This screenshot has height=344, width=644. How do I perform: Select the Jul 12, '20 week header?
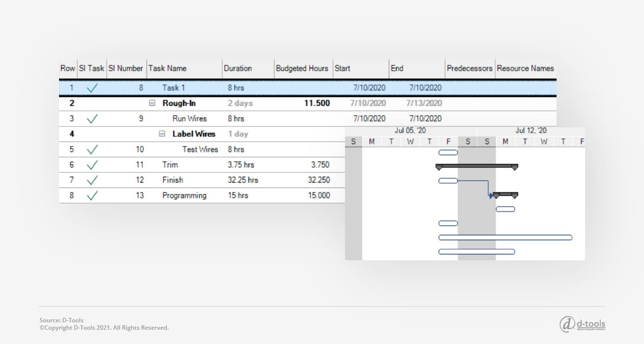530,131
